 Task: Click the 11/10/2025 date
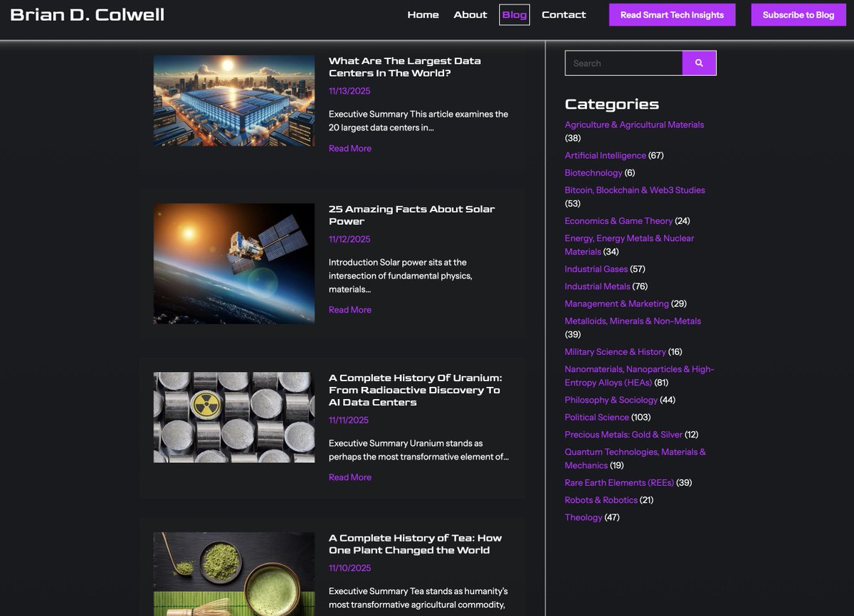(x=349, y=568)
